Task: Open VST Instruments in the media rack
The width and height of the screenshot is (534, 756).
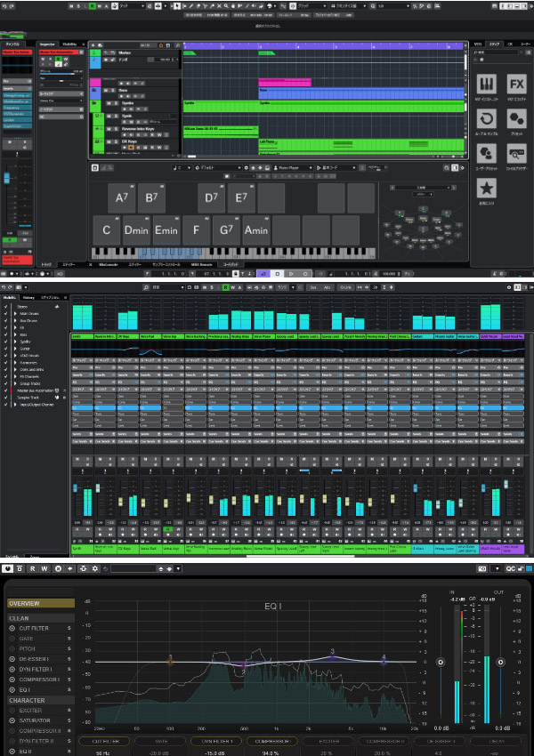Action: (x=486, y=84)
